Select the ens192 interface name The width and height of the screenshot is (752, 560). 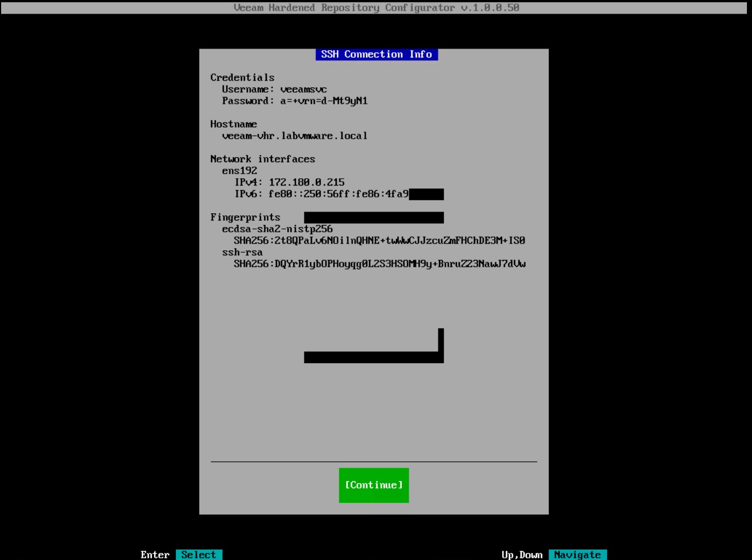239,170
